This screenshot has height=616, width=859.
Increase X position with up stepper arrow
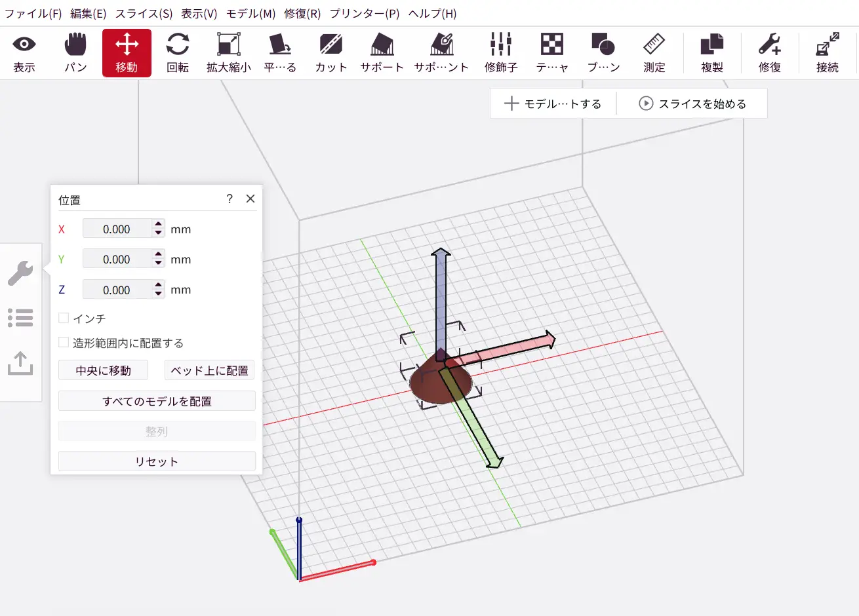159,225
